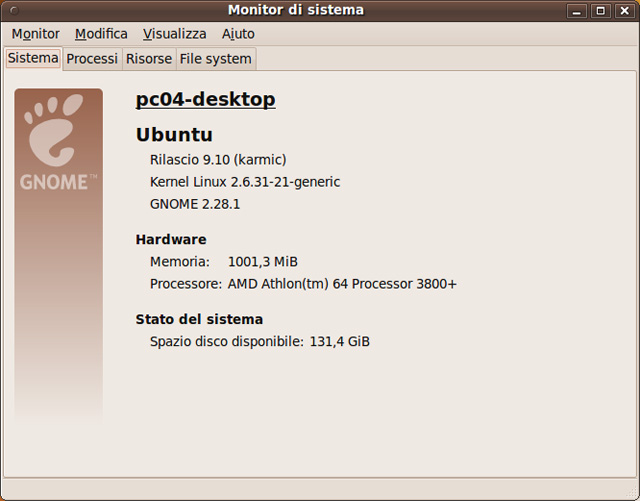Viewport: 640px width, 501px height.
Task: Switch to the Processi tab
Action: pos(92,59)
